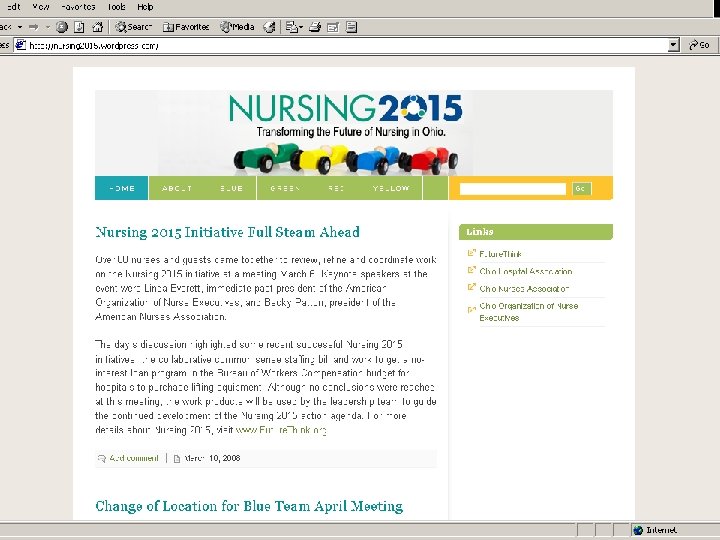720x540 pixels.
Task: Click the Forward arrow toolbar icon
Action: 34,27
